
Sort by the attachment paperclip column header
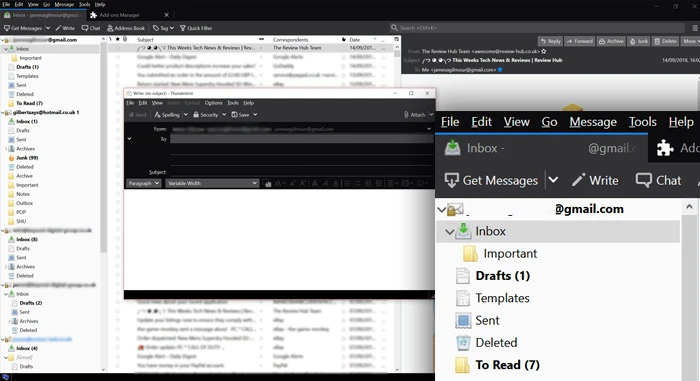[125, 39]
